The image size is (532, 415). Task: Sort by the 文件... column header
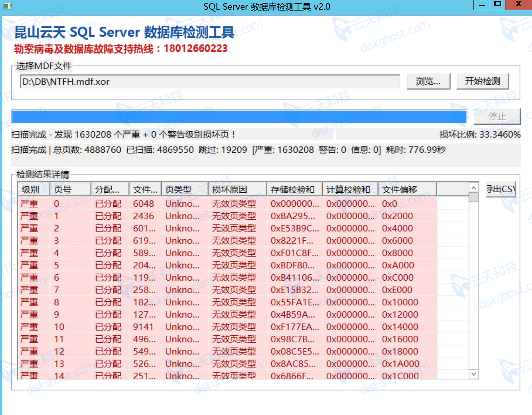(145, 190)
